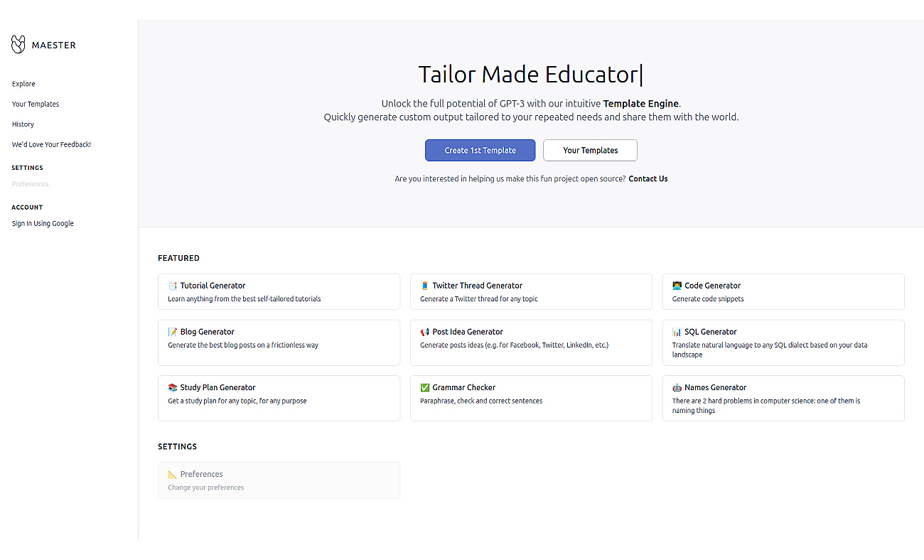The height and width of the screenshot is (560, 924).
Task: Click the Preferences card title under Settings
Action: coord(202,475)
